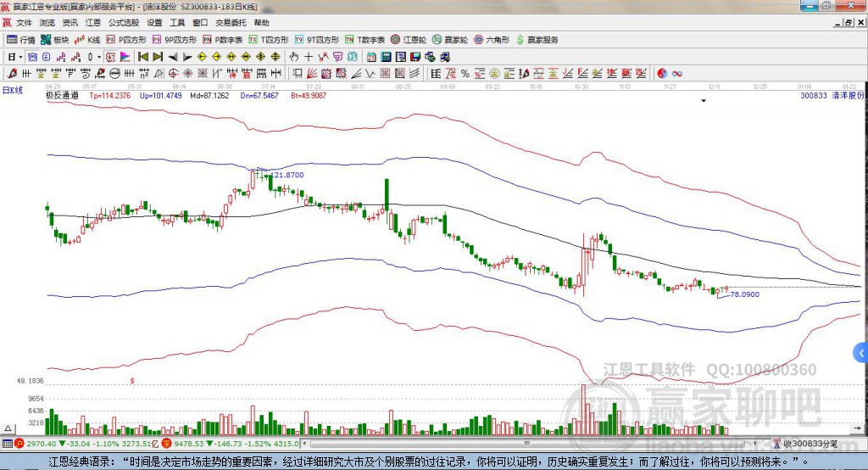Screen dimensions: 868x470
Task: Open the 江恩轮 Gann wheel tool
Action: pos(409,40)
